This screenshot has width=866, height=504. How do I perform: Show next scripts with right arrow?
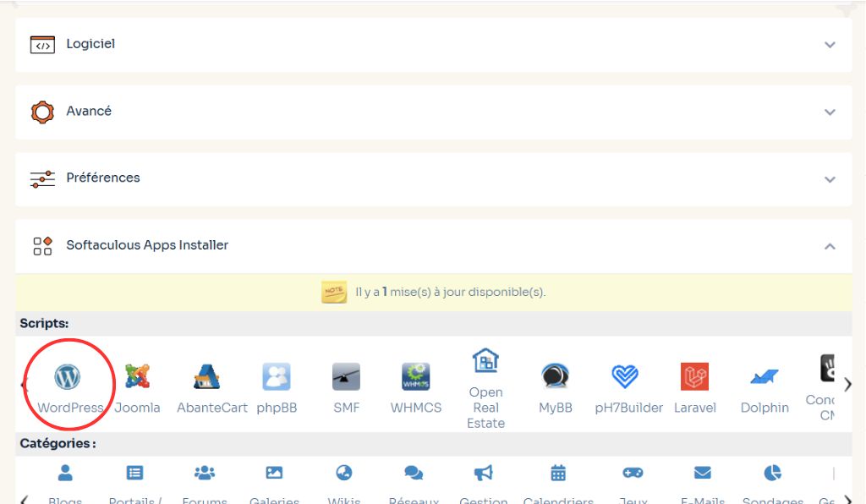(847, 384)
